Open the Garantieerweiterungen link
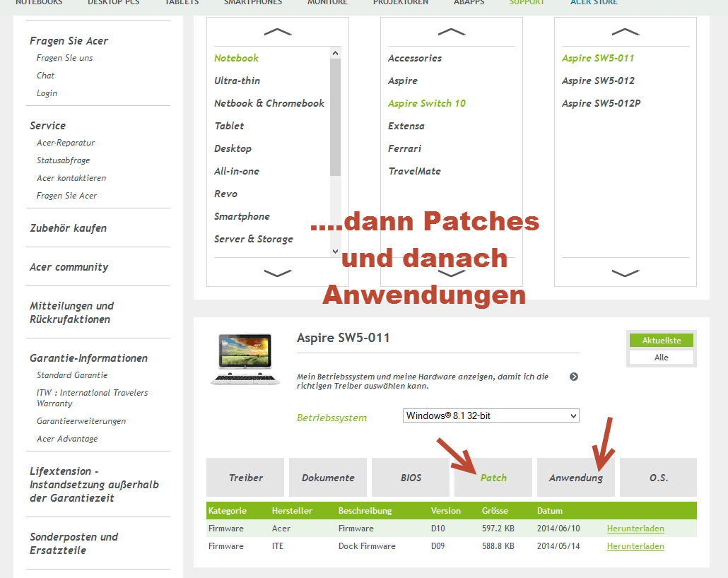Viewport: 728px width, 578px height. 81,421
